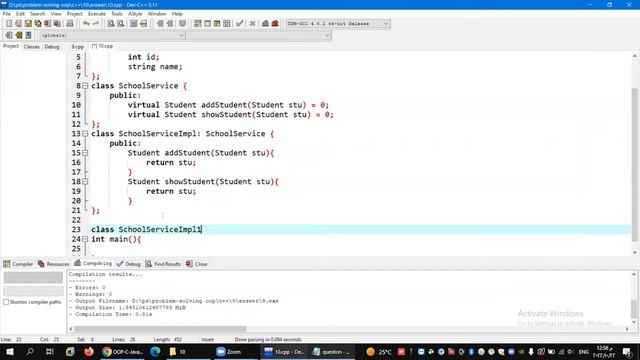The width and height of the screenshot is (640, 360).
Task: Click the Delete profiling information icon
Action: tap(275, 24)
